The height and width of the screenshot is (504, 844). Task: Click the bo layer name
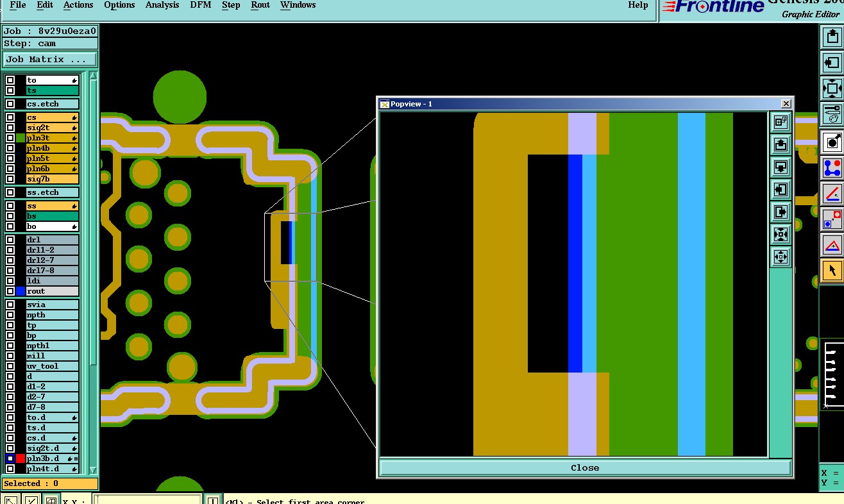click(x=53, y=226)
